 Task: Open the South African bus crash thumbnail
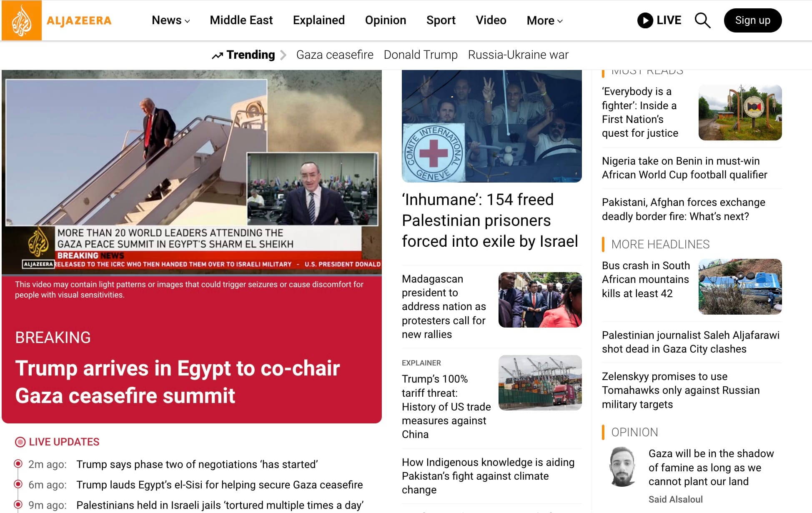point(740,287)
